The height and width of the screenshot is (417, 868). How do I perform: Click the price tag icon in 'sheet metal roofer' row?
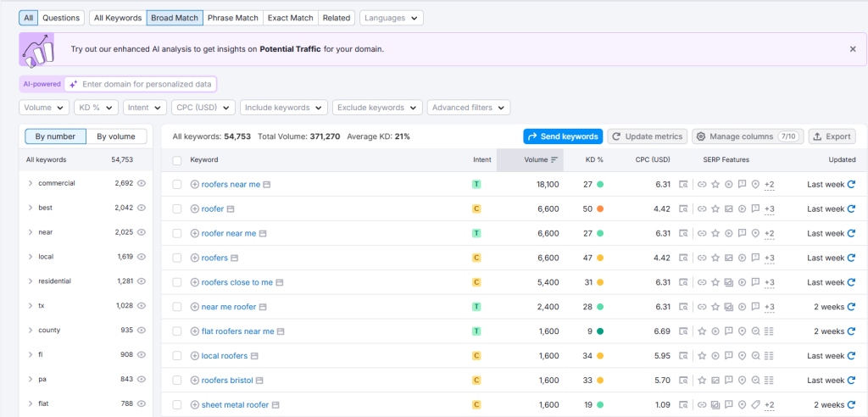[755, 405]
